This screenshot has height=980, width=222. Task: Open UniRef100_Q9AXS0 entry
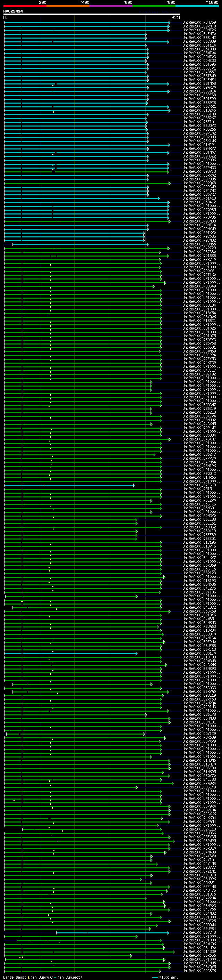tap(199, 87)
